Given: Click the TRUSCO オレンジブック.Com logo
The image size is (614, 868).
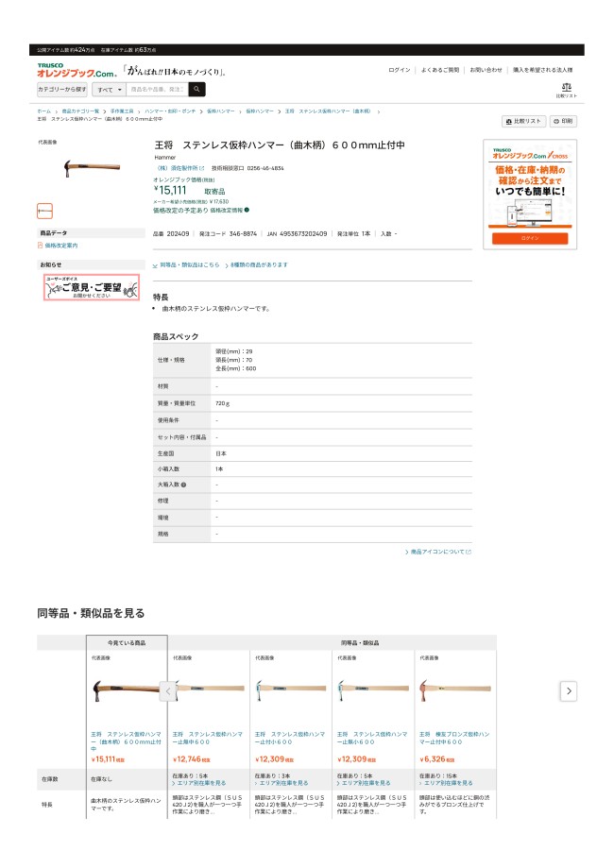Looking at the screenshot, I should [77, 71].
